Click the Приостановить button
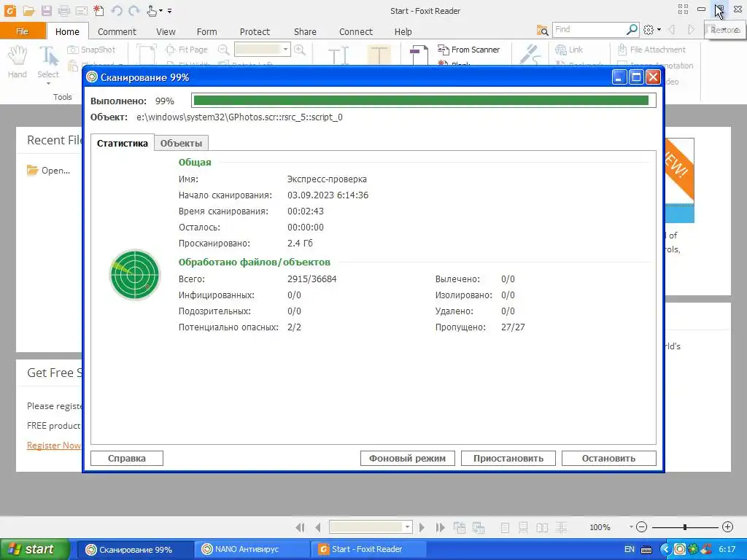The image size is (747, 560). coord(508,458)
